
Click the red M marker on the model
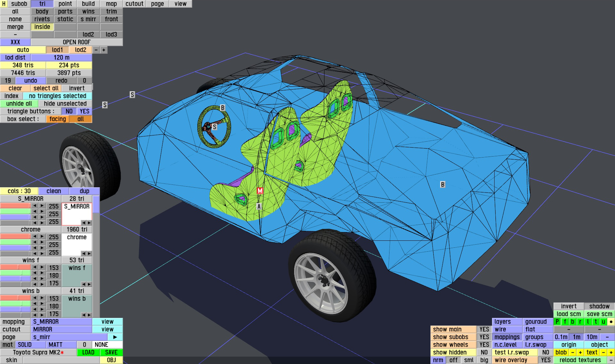point(260,191)
